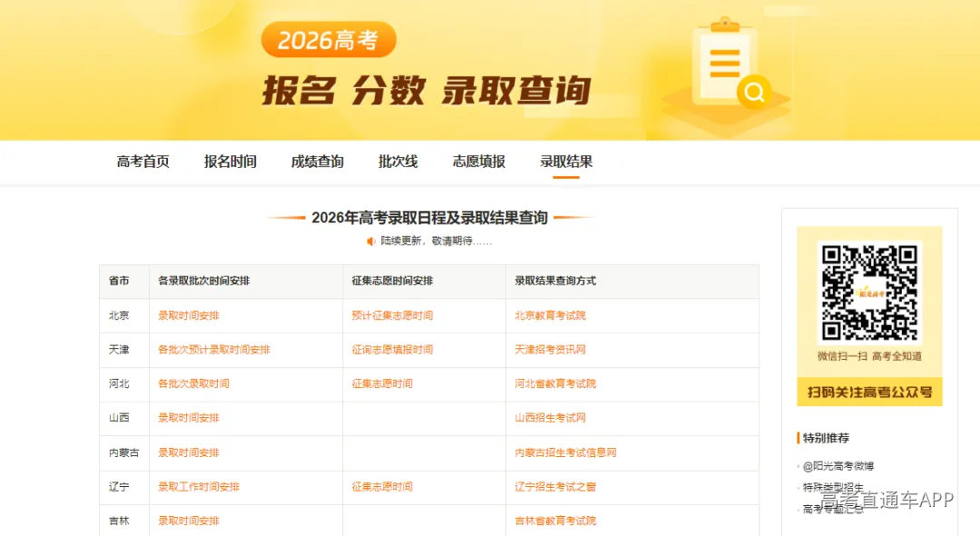Click 河北 征集志愿时间 link
Image resolution: width=980 pixels, height=536 pixels.
pos(382,384)
